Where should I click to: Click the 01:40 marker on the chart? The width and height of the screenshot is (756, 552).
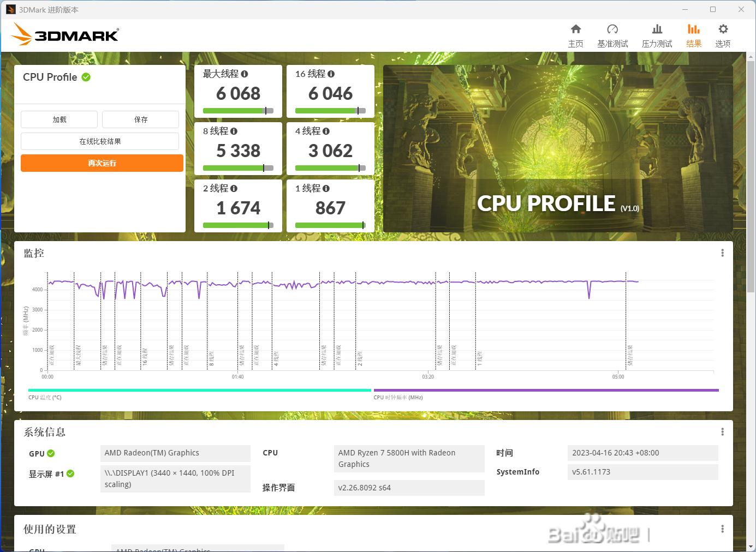click(237, 377)
